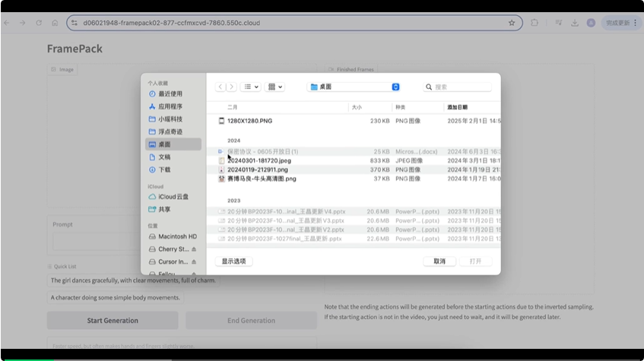The height and width of the screenshot is (361, 644).
Task: Navigate forward in the file dialog
Action: point(231,87)
